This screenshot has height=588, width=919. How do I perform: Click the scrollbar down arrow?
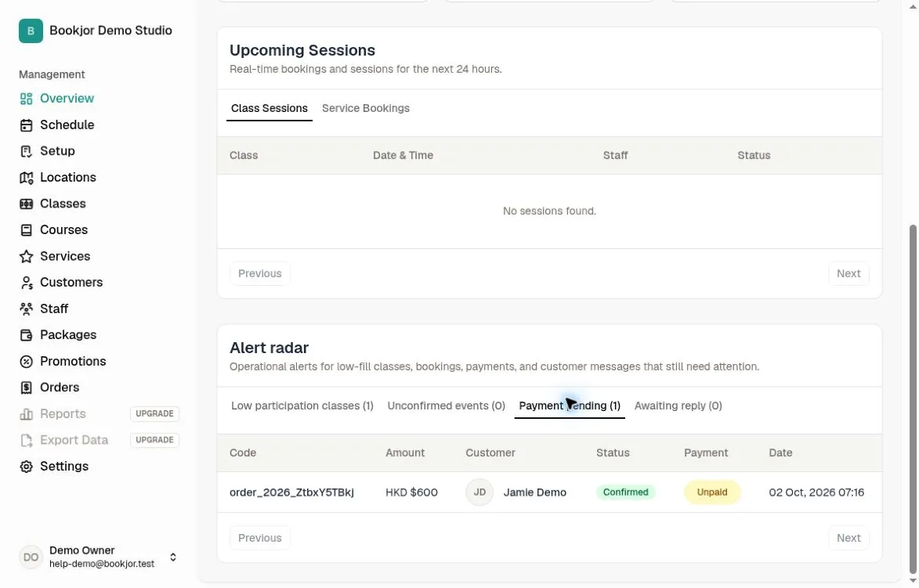click(x=912, y=581)
